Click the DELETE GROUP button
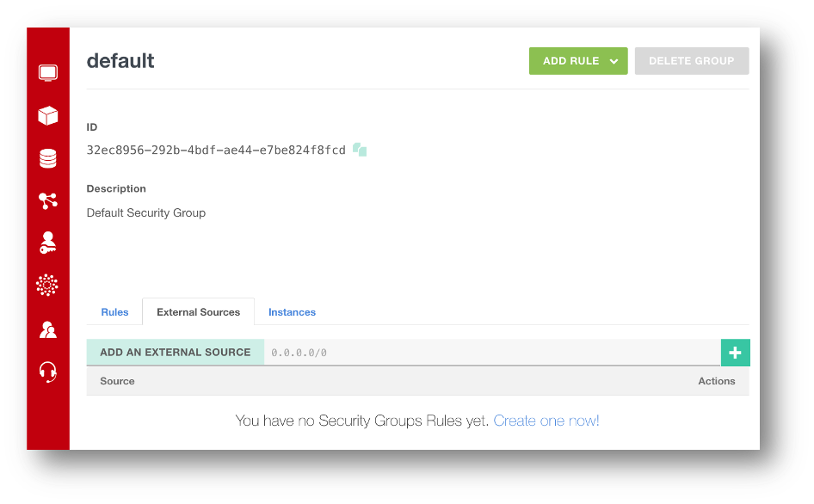This screenshot has height=504, width=814. click(692, 61)
